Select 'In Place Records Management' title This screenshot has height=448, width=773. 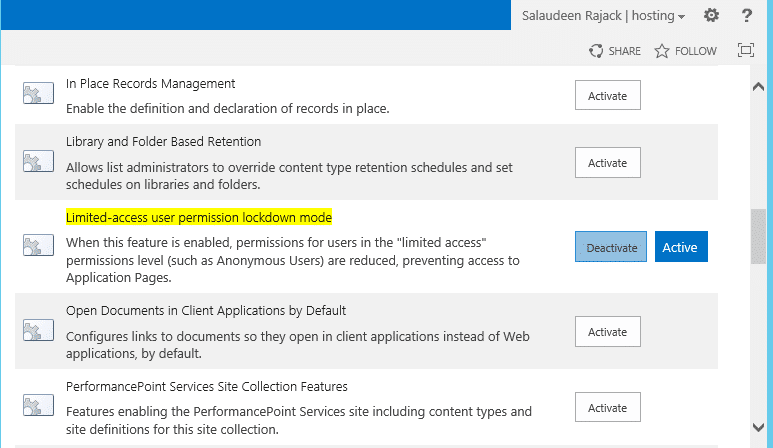(x=150, y=84)
